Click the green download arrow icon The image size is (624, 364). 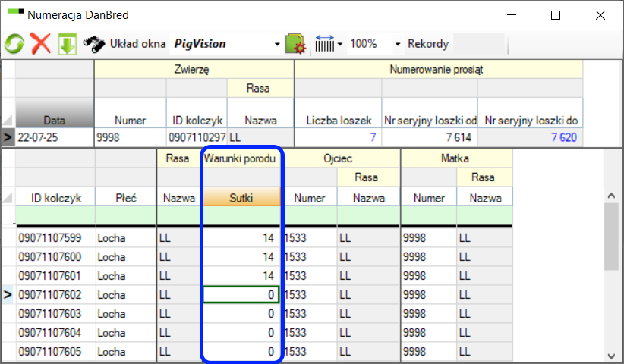[68, 44]
